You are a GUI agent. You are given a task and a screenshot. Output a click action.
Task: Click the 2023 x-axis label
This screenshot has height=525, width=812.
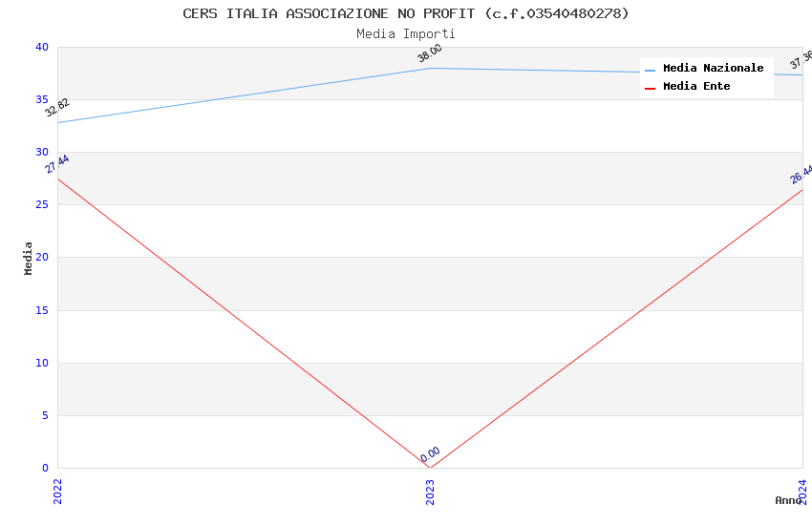click(430, 492)
